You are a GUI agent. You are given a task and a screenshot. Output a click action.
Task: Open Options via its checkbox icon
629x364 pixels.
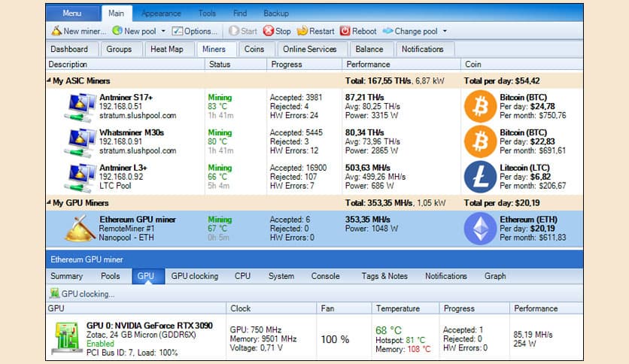[x=177, y=31]
